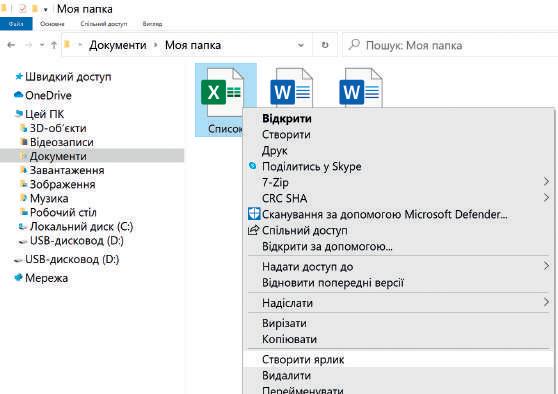
Task: Click the Пошук: Моя папка search field
Action: [450, 45]
